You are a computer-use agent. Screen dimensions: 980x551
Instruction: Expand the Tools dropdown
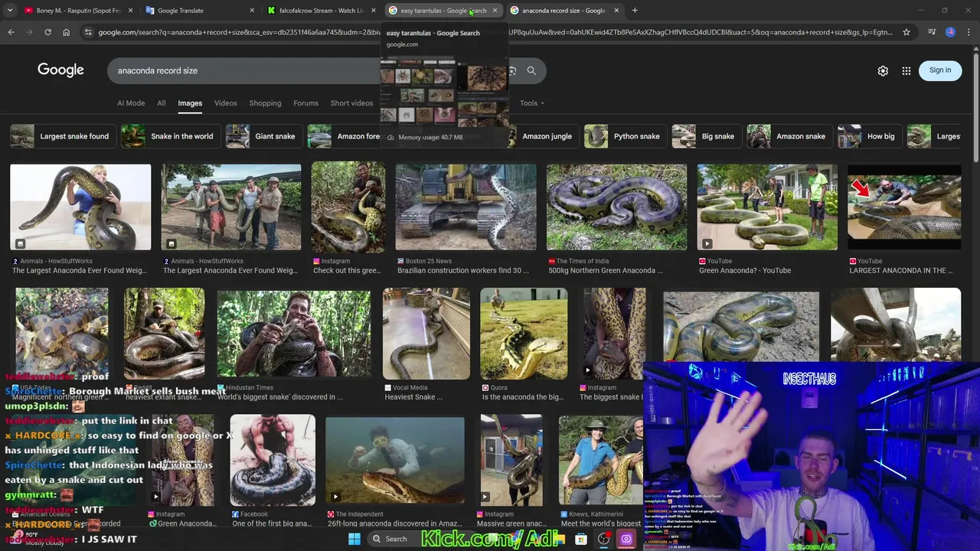[x=531, y=103]
